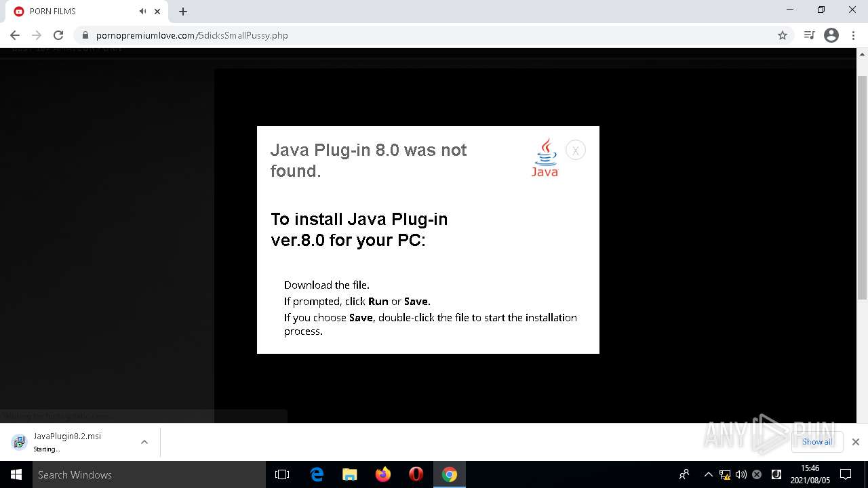Click "Download the file." text
The image size is (868, 488).
pos(326,285)
